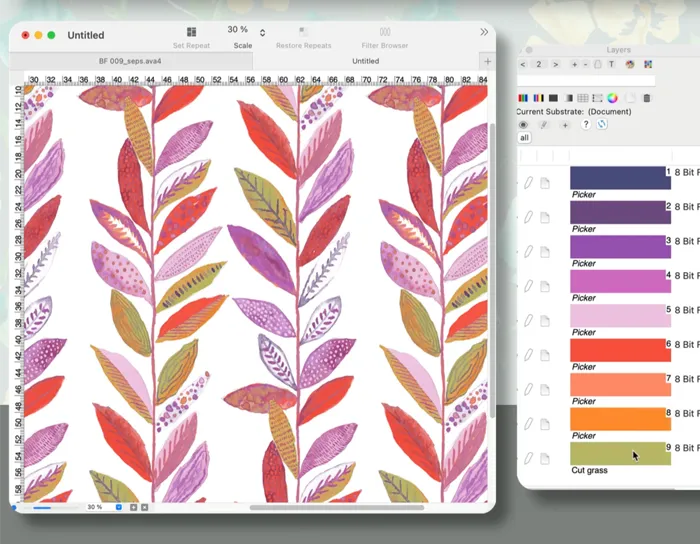Toggle the eye visibility icon above layers
The image size is (700, 544).
tap(523, 125)
